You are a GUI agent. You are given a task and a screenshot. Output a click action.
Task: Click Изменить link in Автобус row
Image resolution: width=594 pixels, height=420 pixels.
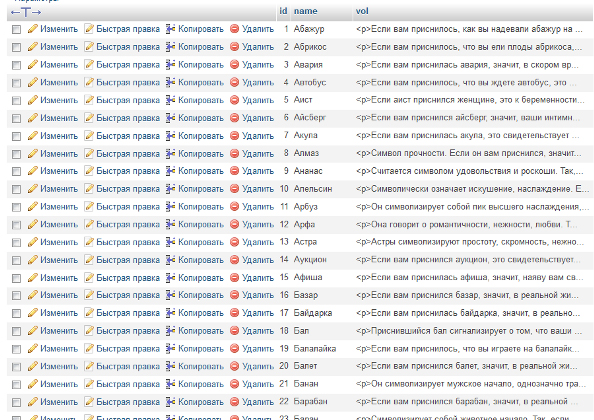coord(59,82)
